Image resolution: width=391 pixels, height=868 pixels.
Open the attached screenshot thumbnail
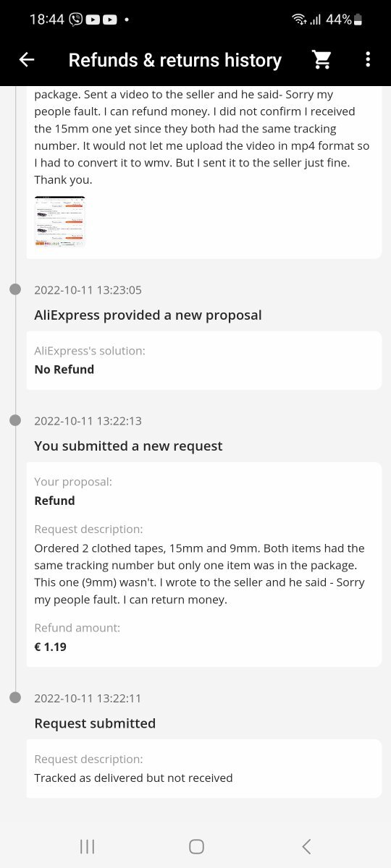click(60, 221)
